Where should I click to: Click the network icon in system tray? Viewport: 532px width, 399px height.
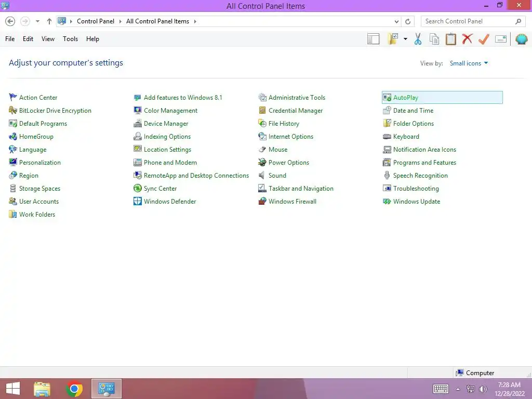pyautogui.click(x=470, y=389)
